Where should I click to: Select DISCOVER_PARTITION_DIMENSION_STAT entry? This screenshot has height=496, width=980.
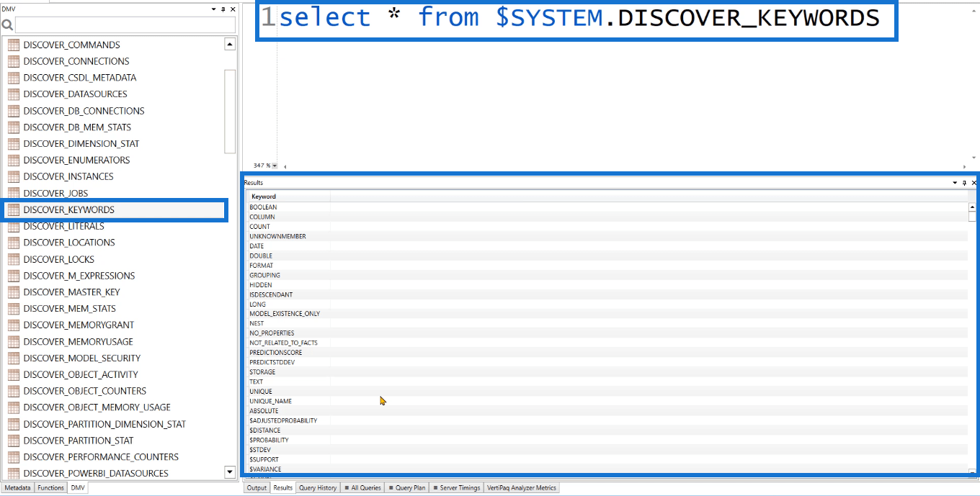point(104,424)
